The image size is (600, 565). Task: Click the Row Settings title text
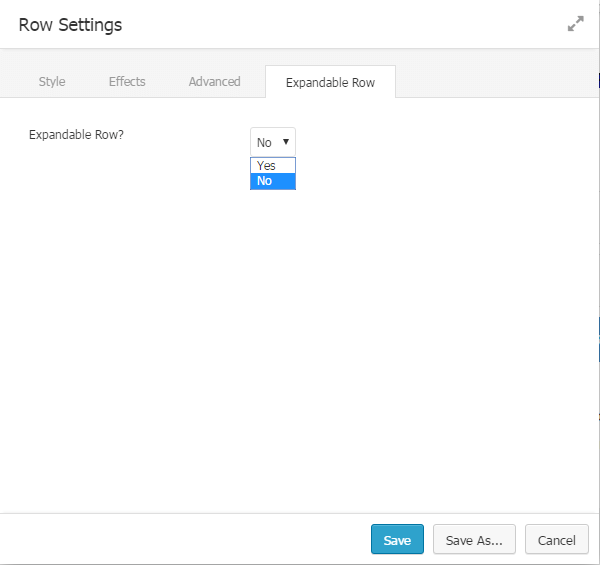70,25
